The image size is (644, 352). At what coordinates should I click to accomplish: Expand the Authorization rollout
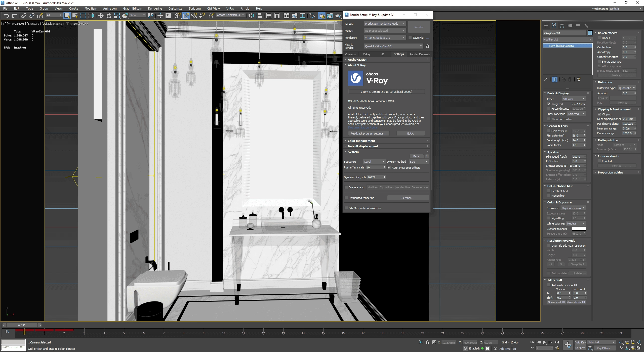387,60
